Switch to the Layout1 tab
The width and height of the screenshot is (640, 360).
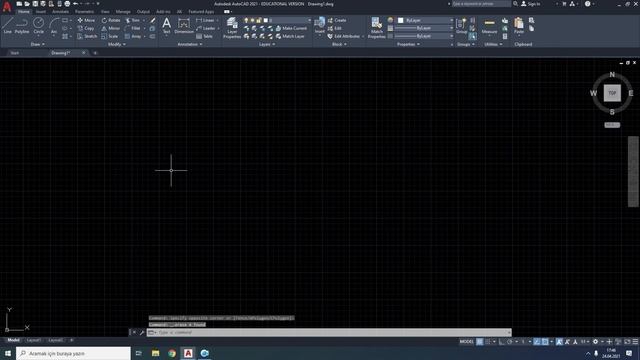(x=33, y=340)
